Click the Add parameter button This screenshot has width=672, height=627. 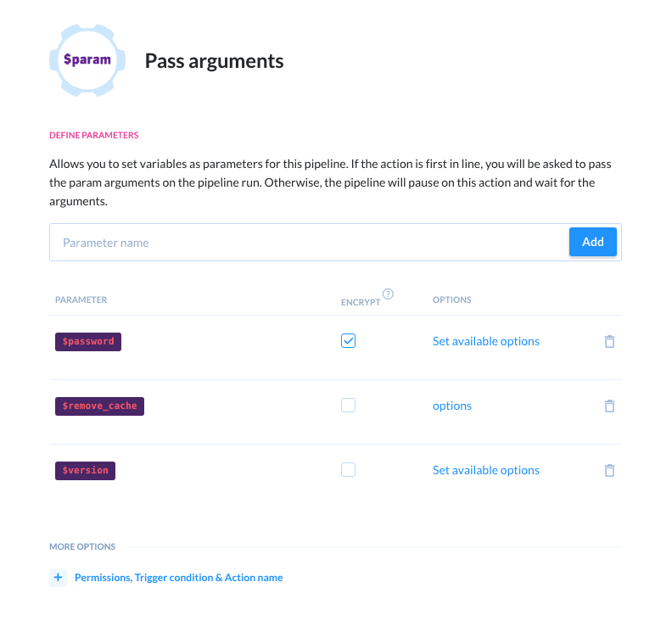592,242
